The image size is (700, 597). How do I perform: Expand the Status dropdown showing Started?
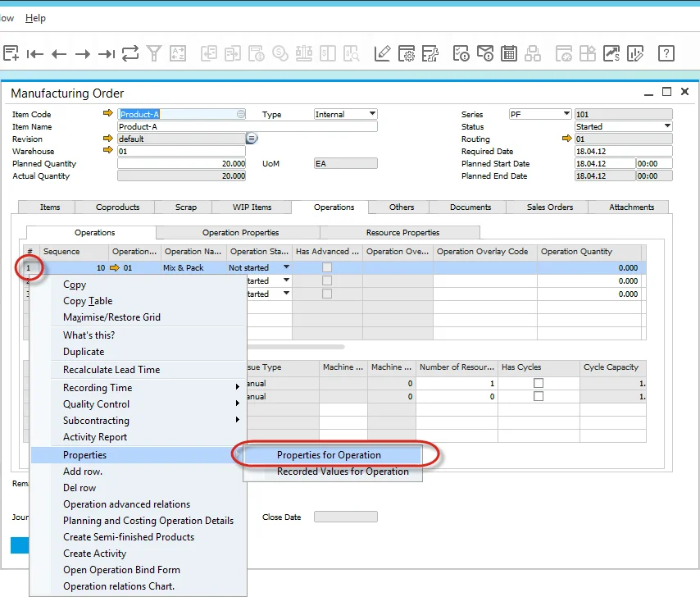pos(667,126)
